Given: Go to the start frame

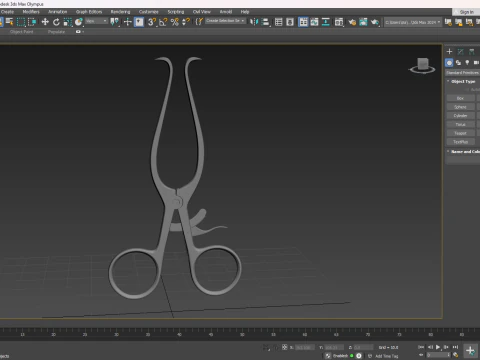Looking at the screenshot, I should click(421, 347).
